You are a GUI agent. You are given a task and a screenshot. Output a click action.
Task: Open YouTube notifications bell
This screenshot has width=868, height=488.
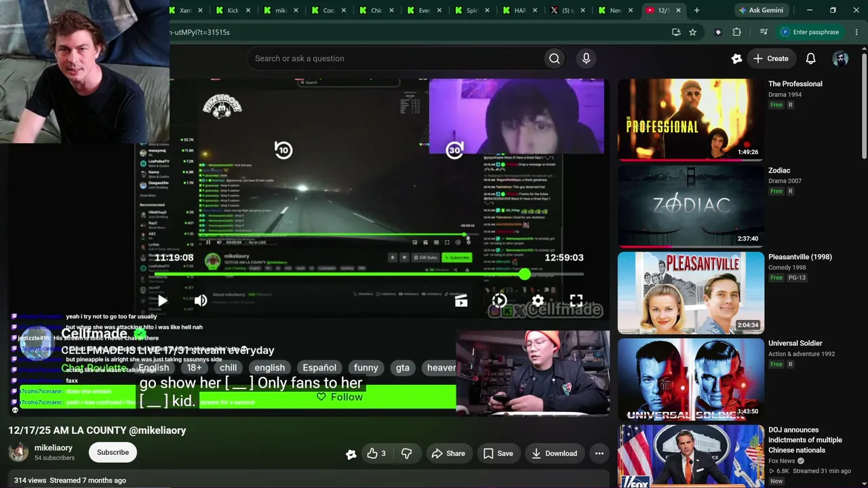[x=810, y=58]
